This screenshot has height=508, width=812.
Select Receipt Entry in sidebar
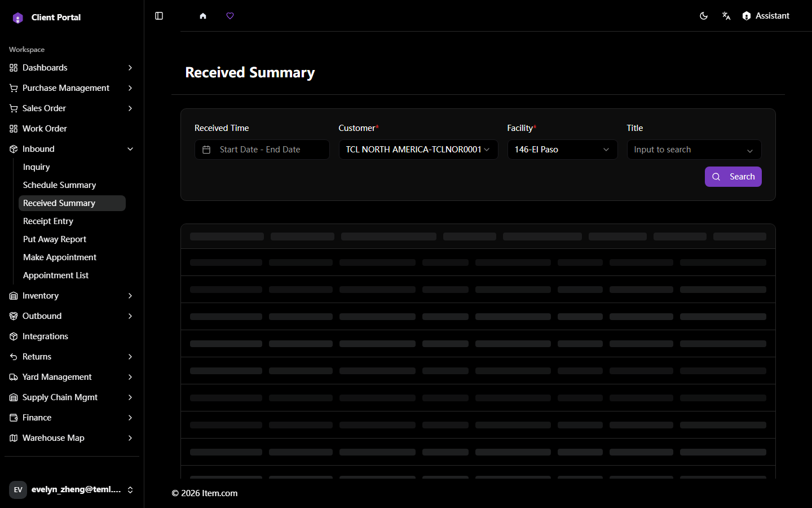point(72,221)
